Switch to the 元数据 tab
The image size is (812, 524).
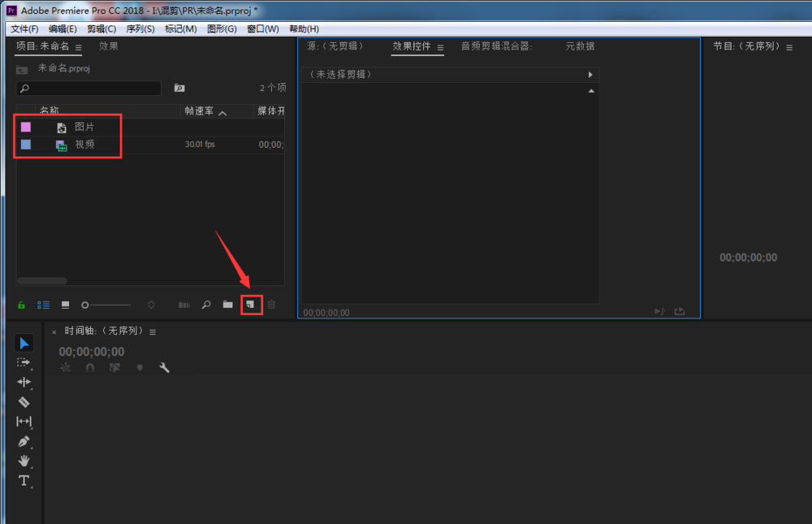580,46
